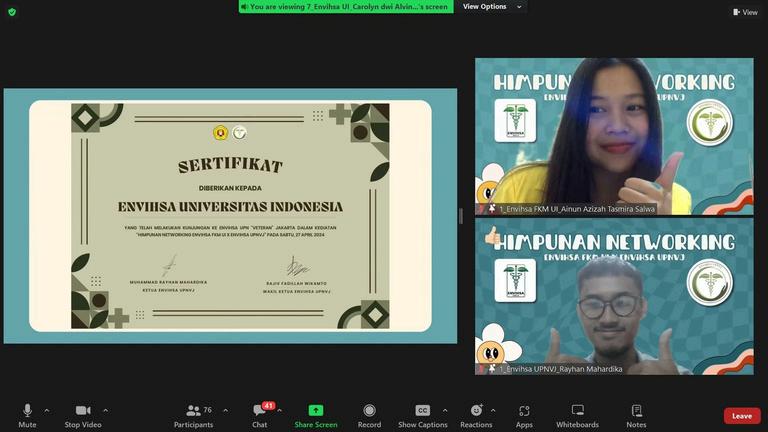Expand caption options arrow beside Show Captions
The image size is (768, 432).
click(x=445, y=410)
